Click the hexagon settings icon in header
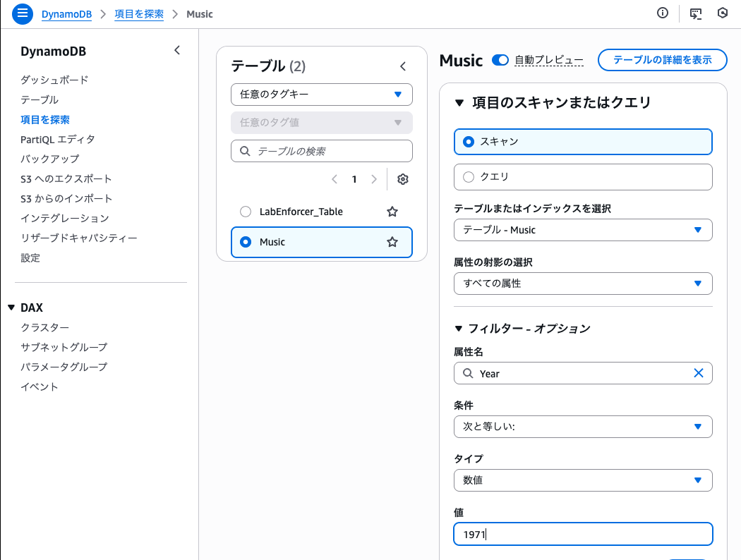The width and height of the screenshot is (741, 560). pos(722,13)
